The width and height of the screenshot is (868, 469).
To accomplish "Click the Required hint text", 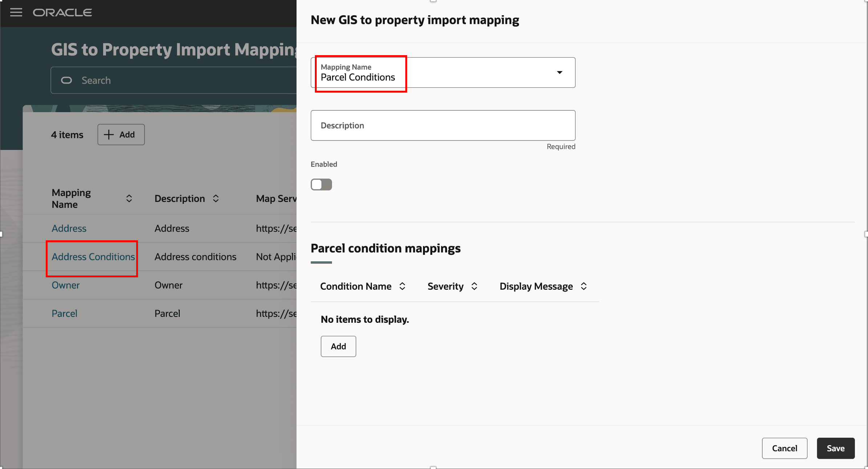I will pos(561,147).
